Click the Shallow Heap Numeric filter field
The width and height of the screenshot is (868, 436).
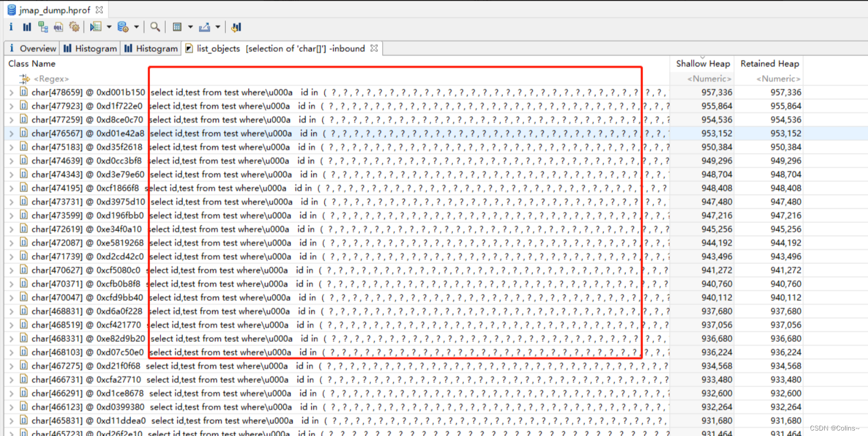click(709, 79)
